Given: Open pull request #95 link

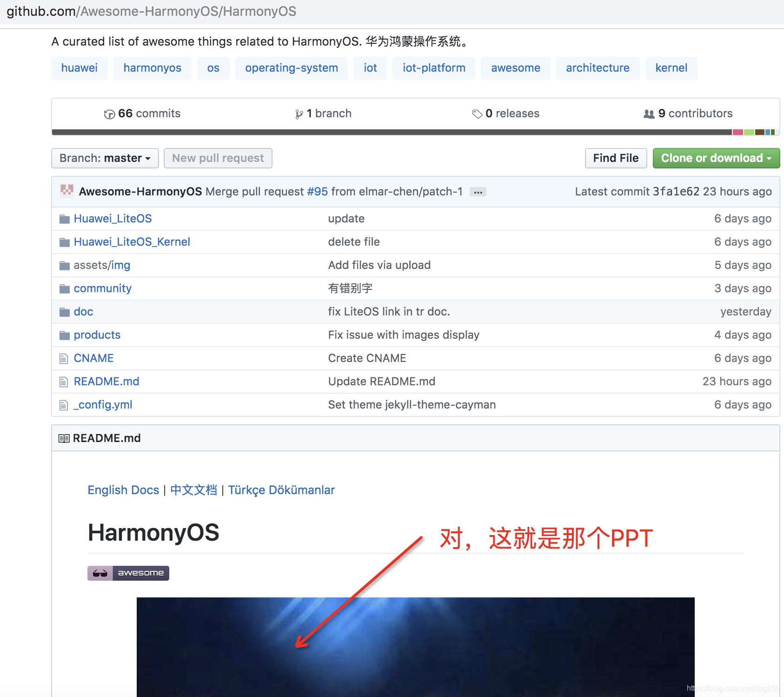Looking at the screenshot, I should 318,192.
